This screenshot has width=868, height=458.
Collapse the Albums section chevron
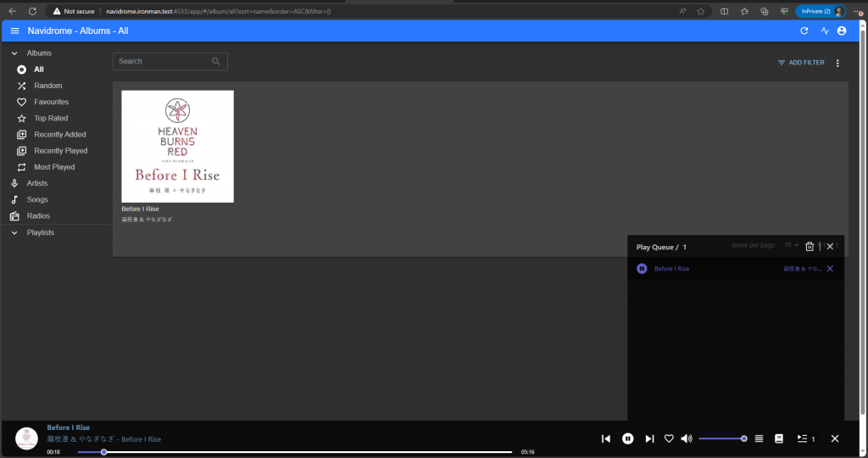pos(14,53)
